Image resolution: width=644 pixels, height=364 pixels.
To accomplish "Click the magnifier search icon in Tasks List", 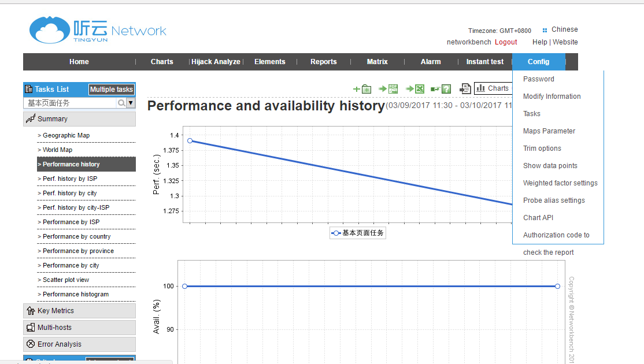I will pos(121,103).
